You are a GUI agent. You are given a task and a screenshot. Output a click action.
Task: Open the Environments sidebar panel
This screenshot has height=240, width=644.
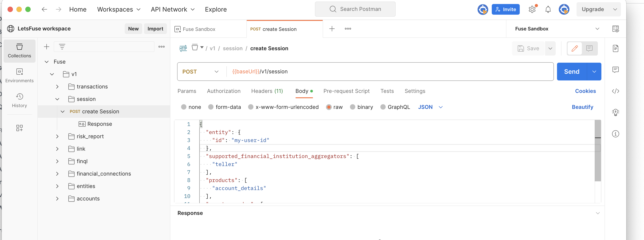click(19, 75)
